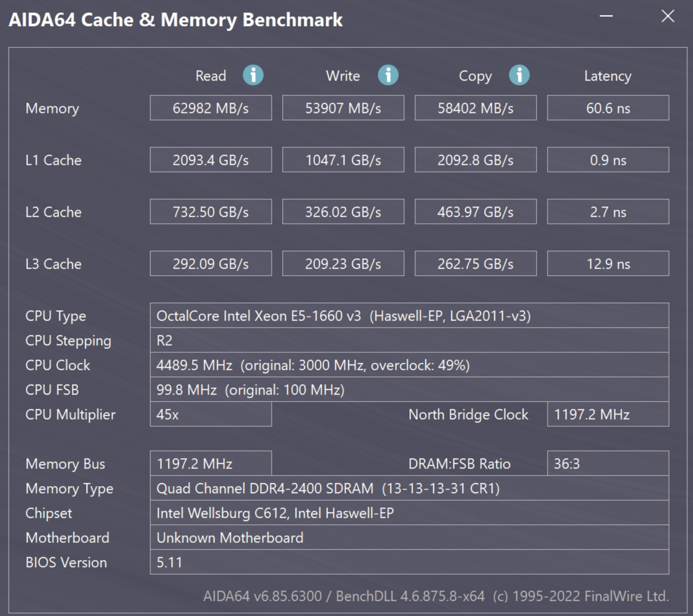The image size is (693, 616).
Task: Select the Memory Write 53907 MB/s field
Action: pyautogui.click(x=343, y=108)
